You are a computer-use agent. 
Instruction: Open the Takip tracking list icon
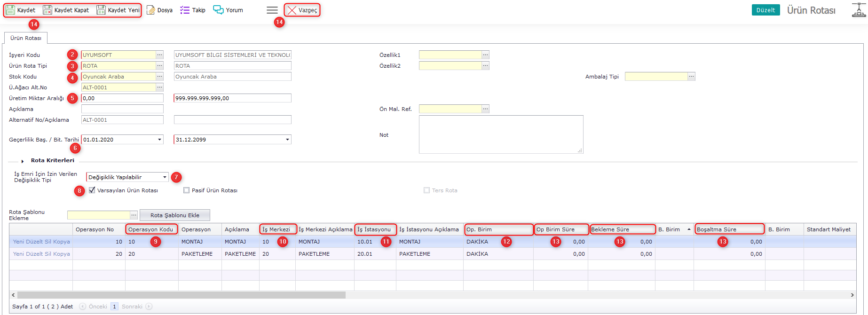[185, 10]
